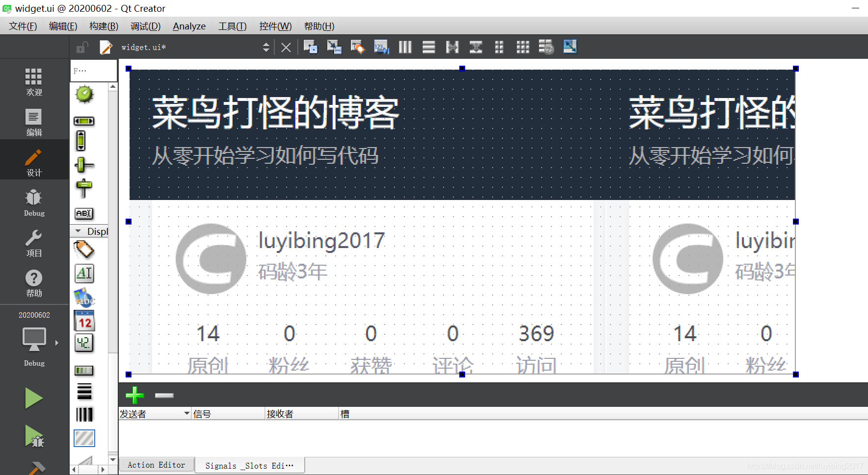Viewport: 868px width, 475px height.
Task: Open the 构建(B) menu
Action: (104, 26)
